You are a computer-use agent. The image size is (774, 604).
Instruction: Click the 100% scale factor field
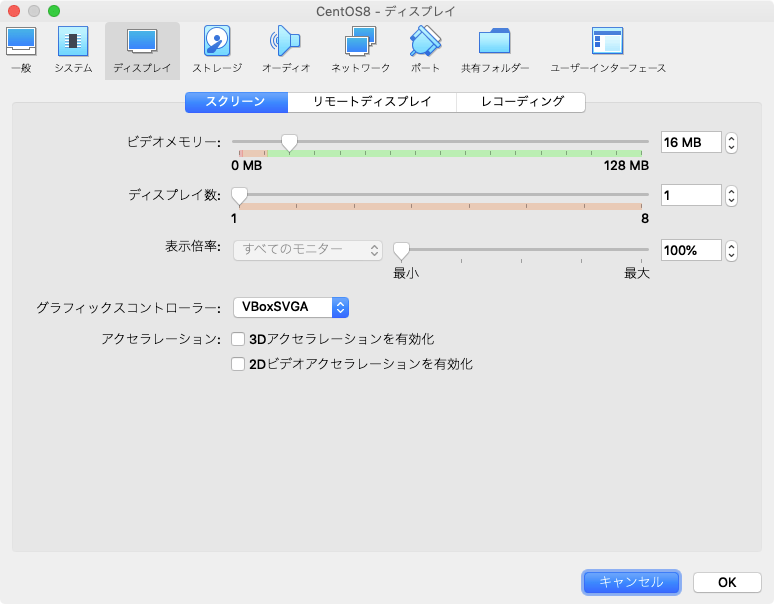(691, 250)
